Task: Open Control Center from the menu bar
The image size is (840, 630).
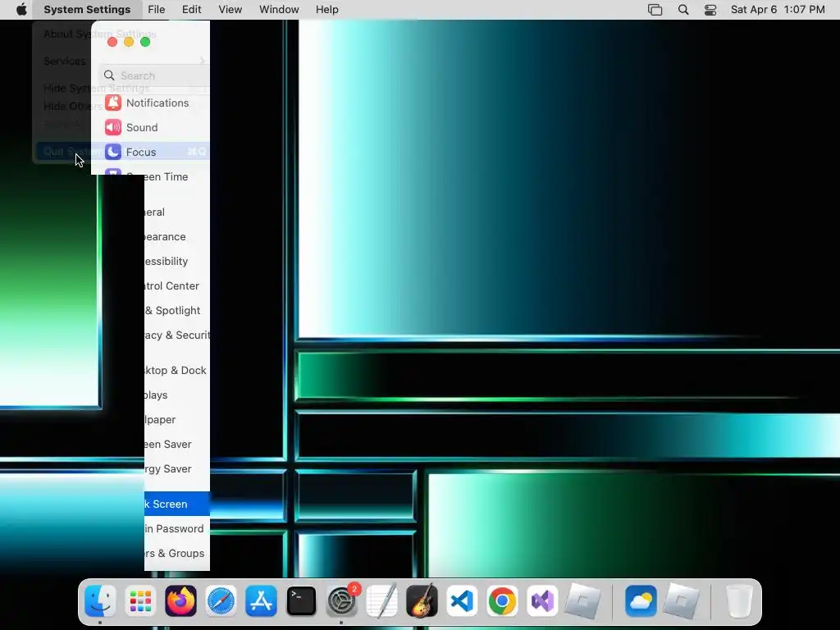Action: coord(710,10)
